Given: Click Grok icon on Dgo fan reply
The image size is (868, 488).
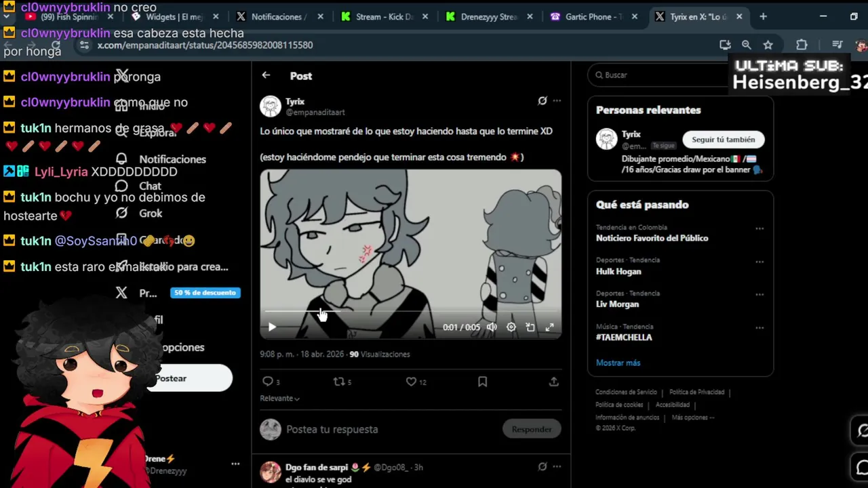Looking at the screenshot, I should tap(542, 466).
